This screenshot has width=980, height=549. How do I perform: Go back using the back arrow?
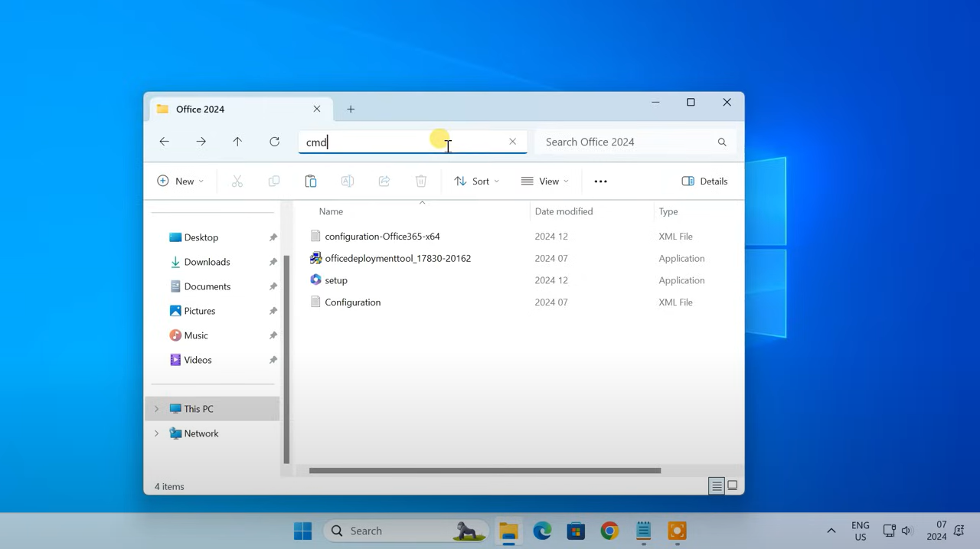[x=164, y=142]
